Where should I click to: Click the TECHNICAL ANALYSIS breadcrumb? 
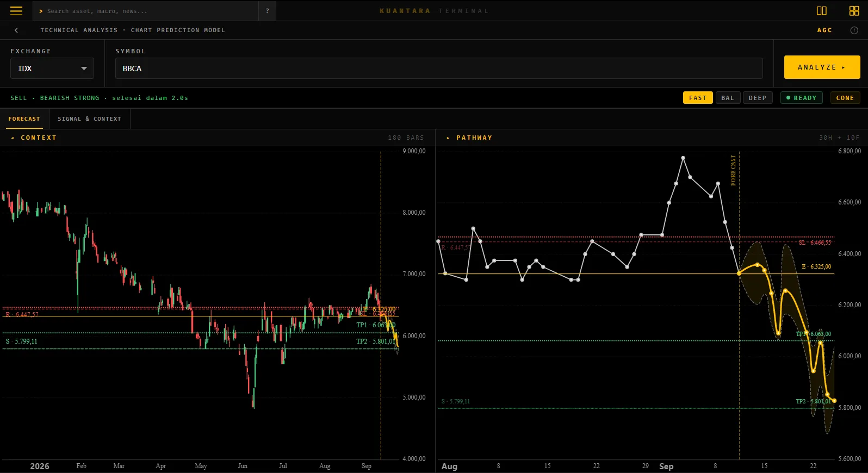[79, 30]
